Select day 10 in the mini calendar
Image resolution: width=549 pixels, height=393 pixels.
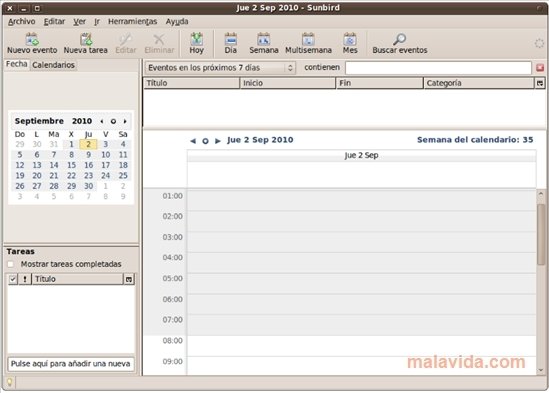106,155
